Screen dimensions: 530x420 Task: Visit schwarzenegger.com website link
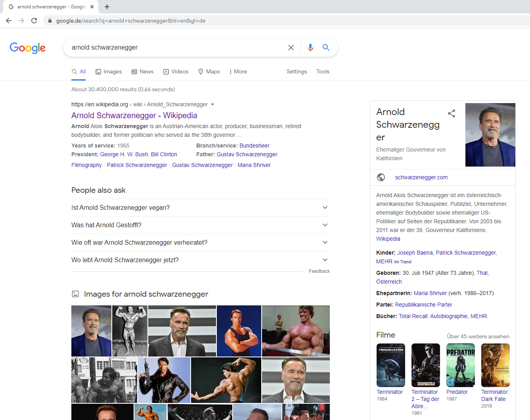click(x=421, y=177)
